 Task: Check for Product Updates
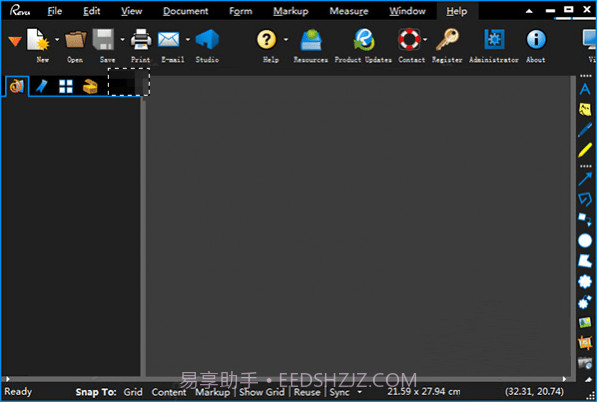point(364,40)
